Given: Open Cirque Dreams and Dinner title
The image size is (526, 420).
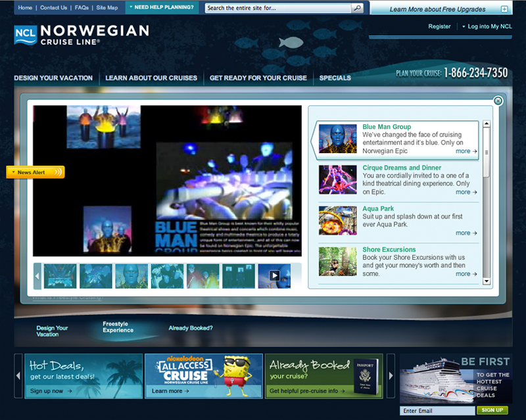Looking at the screenshot, I should [x=402, y=168].
